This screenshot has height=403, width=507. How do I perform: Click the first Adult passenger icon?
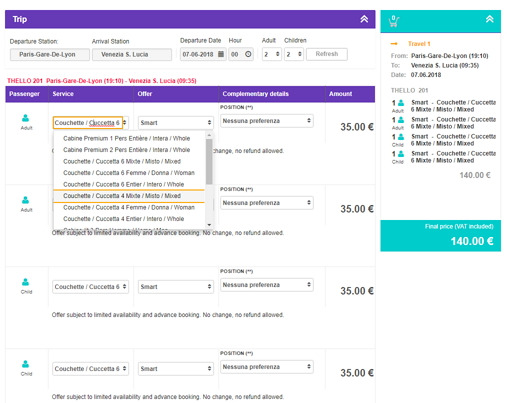25,118
